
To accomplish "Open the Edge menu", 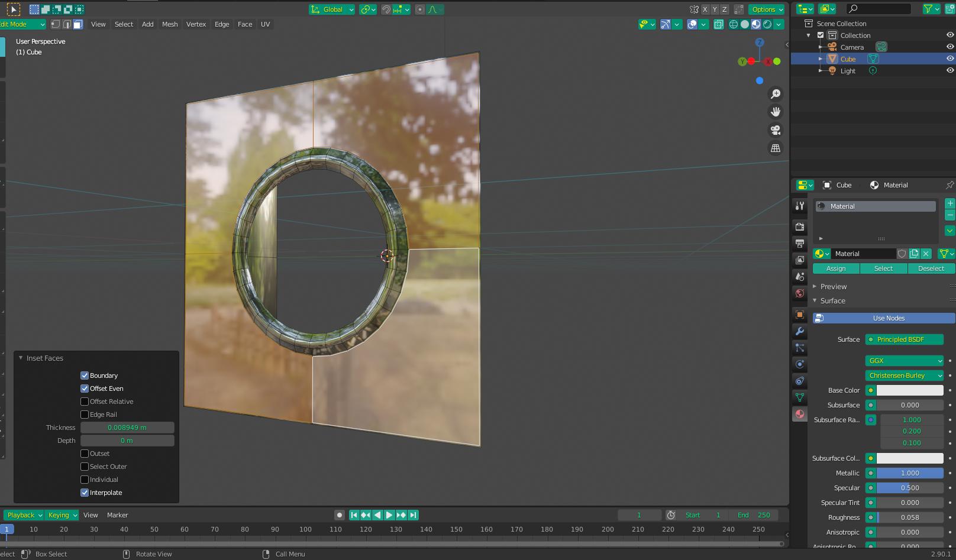I will [x=222, y=24].
